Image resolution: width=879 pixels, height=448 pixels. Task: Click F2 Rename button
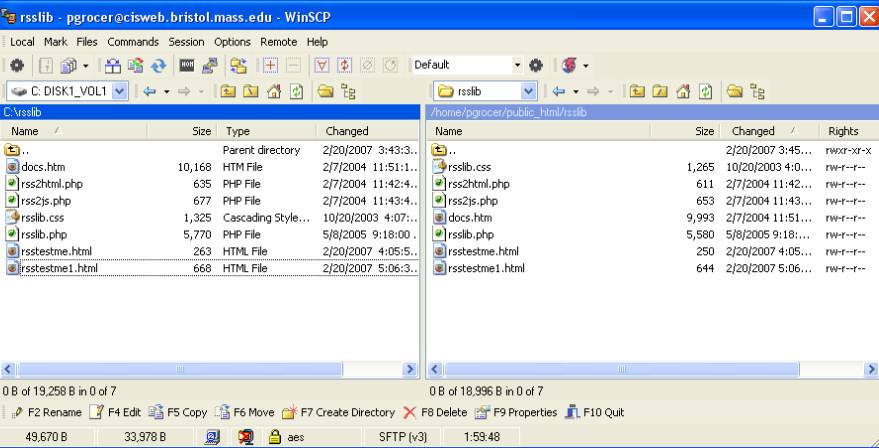(47, 413)
